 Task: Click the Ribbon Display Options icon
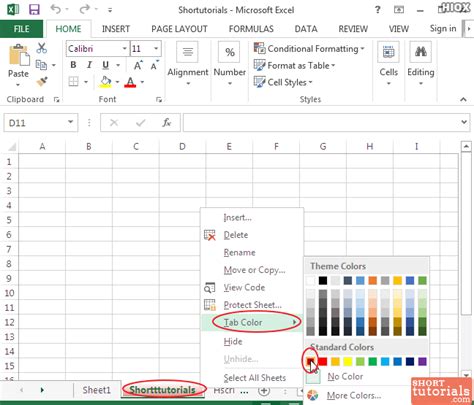pyautogui.click(x=399, y=10)
